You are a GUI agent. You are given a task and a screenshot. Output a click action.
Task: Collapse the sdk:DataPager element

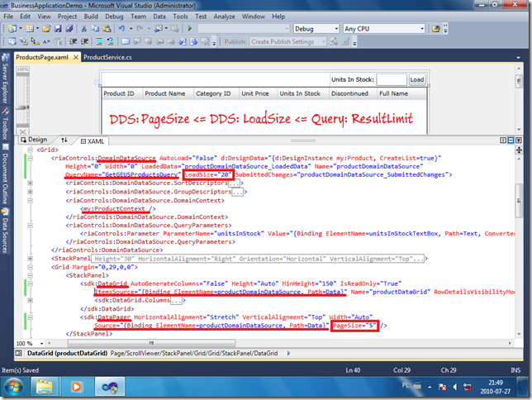pos(31,317)
